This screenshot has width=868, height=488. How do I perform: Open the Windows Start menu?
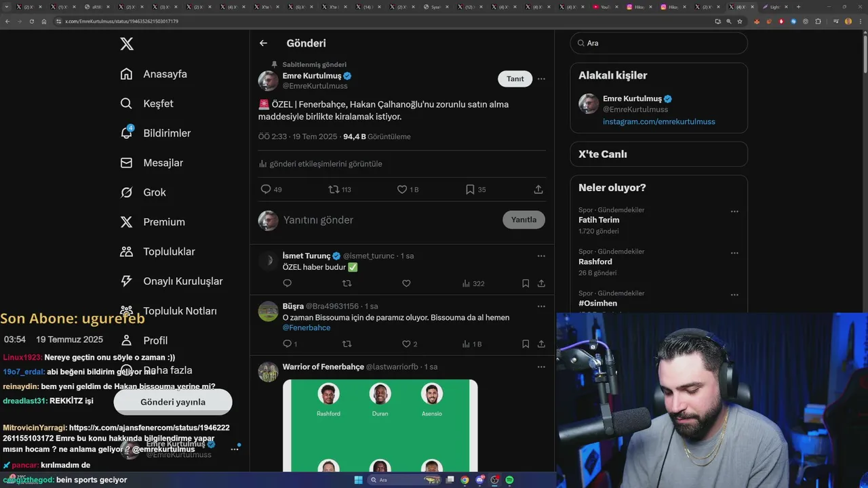point(358,480)
